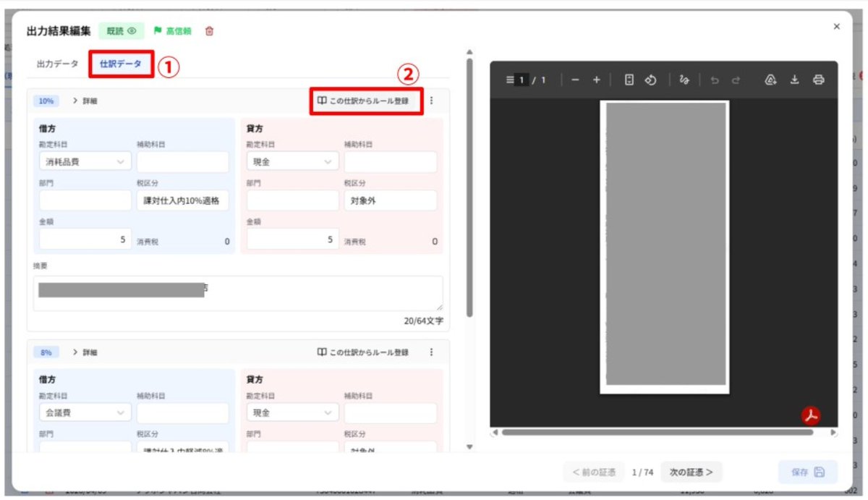Open the 会議費 debit account dropdown

(85, 413)
